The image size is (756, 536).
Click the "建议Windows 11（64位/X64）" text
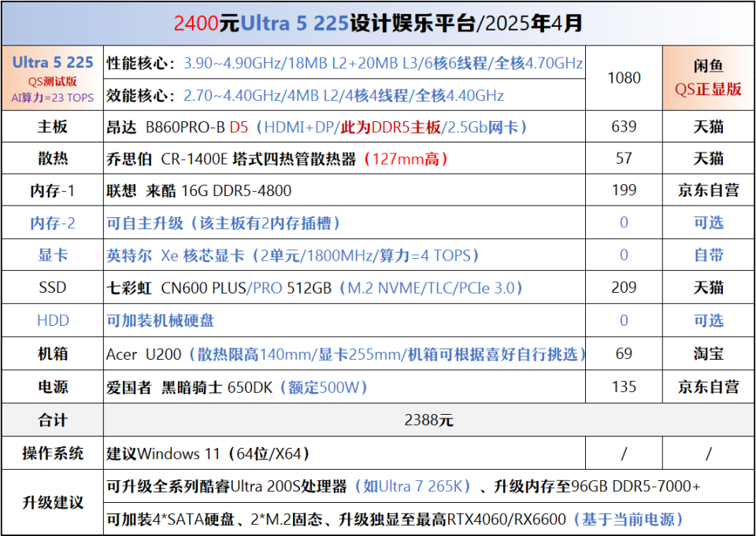tap(208, 453)
